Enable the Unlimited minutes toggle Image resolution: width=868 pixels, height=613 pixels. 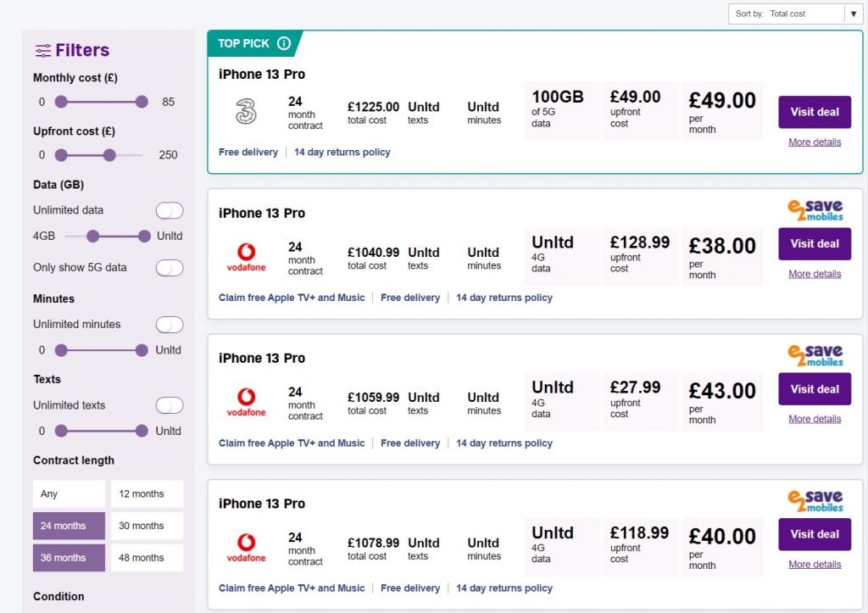pyautogui.click(x=169, y=325)
